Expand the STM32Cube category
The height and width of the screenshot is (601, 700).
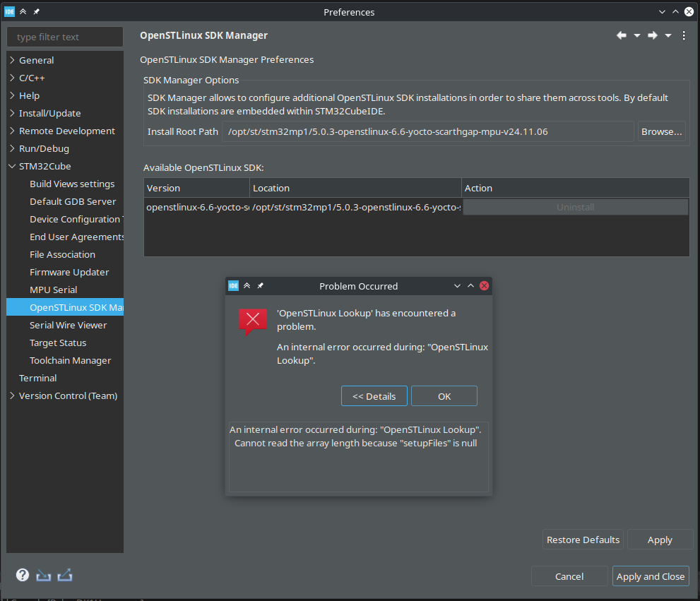coord(11,166)
